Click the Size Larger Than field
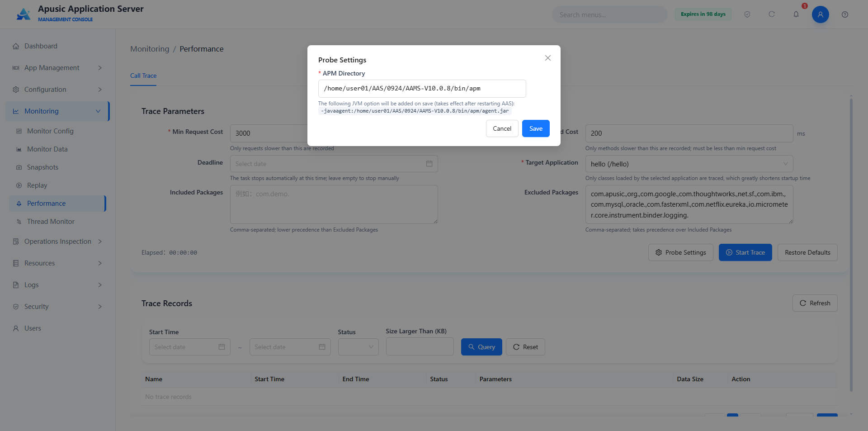Screen dimensions: 868x431 pyautogui.click(x=420, y=347)
